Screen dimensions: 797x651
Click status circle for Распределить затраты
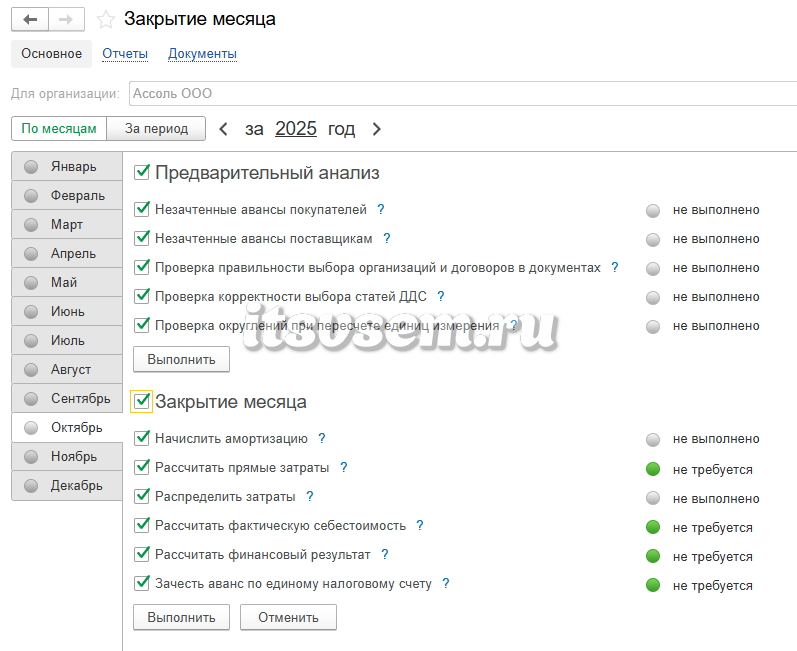pos(653,498)
